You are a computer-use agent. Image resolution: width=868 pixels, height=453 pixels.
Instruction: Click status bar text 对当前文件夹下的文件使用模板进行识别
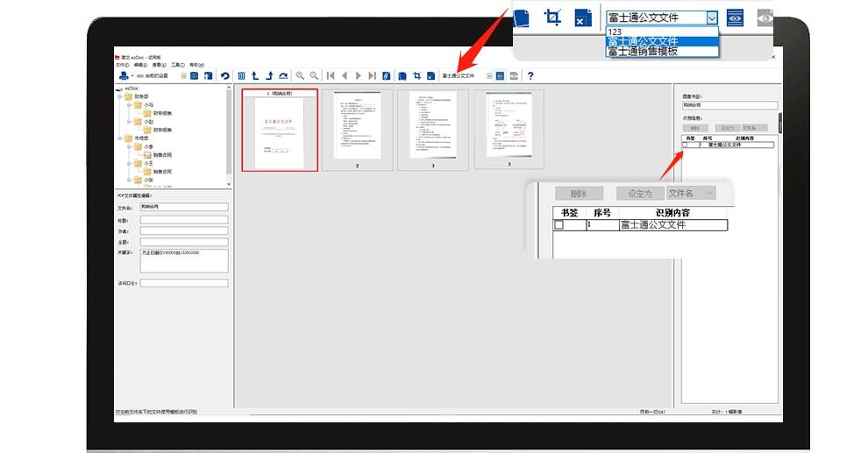click(156, 412)
